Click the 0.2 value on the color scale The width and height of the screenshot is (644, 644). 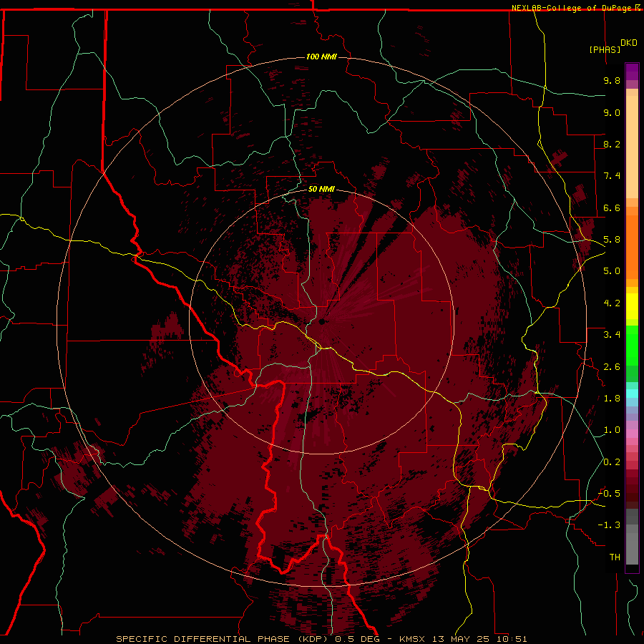[612, 462]
